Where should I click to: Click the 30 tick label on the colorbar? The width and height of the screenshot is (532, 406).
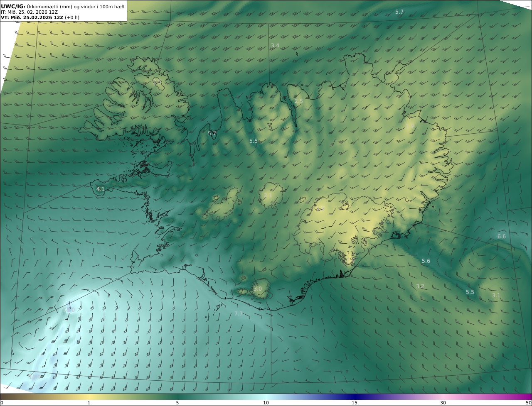coord(443,403)
